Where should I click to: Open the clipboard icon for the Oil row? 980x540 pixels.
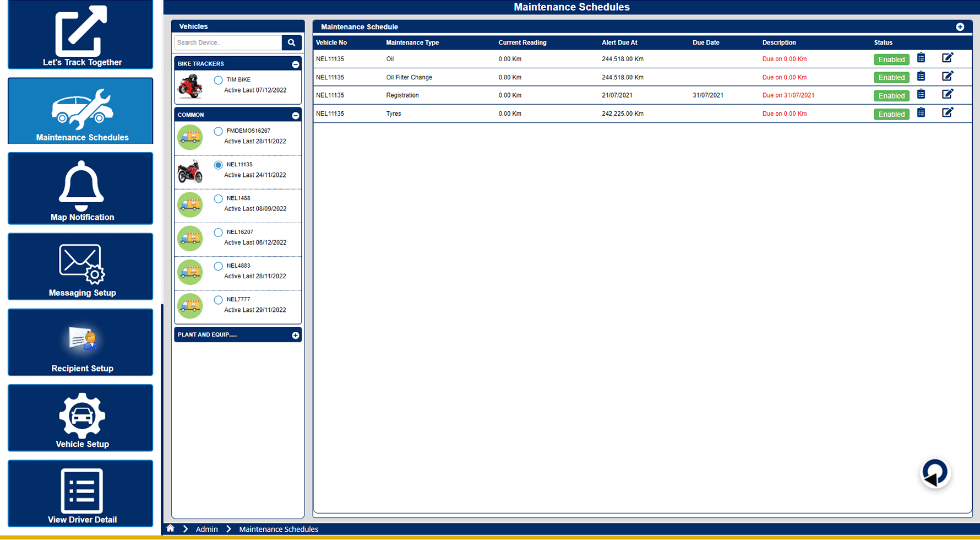[x=921, y=58]
